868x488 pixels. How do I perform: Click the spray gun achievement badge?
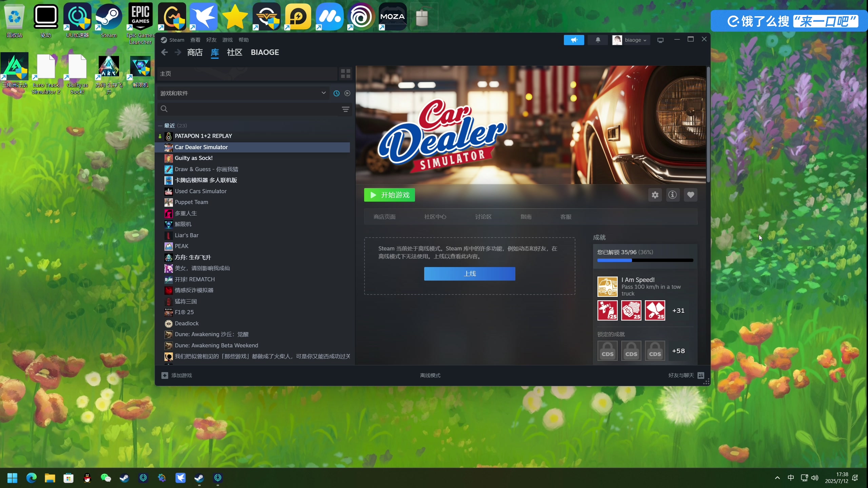[x=607, y=310]
